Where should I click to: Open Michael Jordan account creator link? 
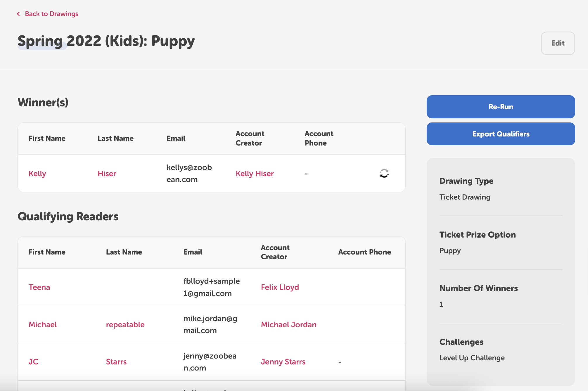click(288, 325)
